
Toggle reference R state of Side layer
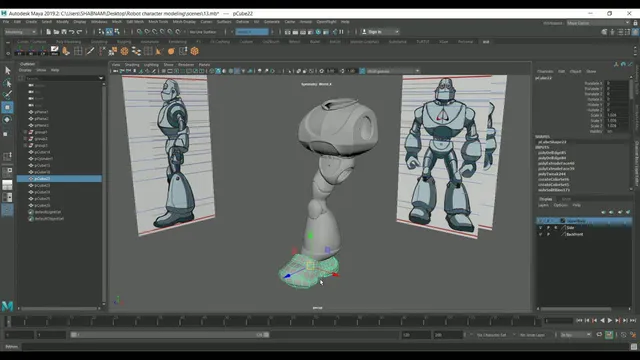coord(556,228)
